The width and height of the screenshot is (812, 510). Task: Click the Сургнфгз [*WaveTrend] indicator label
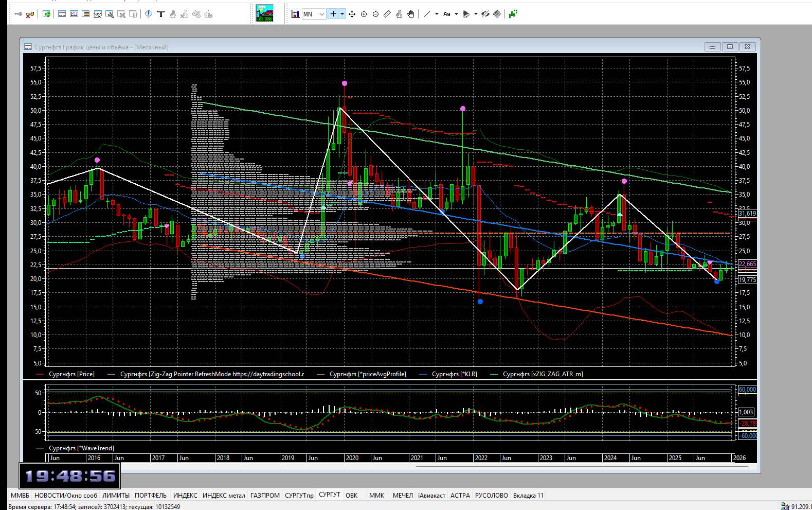tap(81, 448)
